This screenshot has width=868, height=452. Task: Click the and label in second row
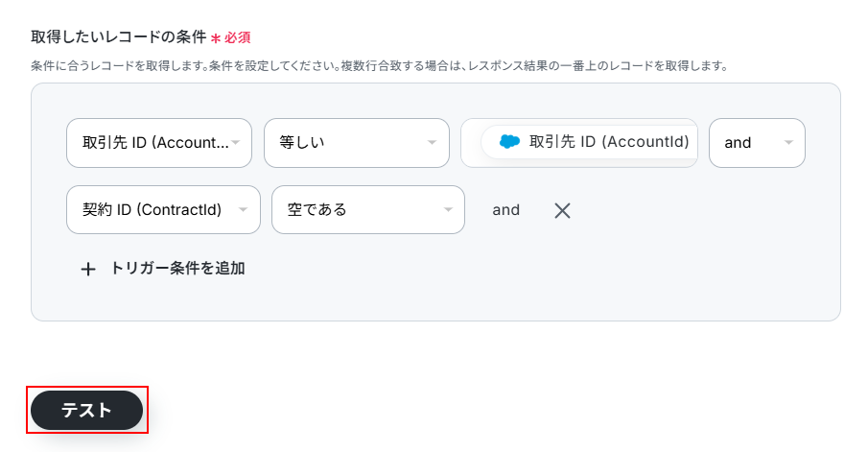(506, 210)
